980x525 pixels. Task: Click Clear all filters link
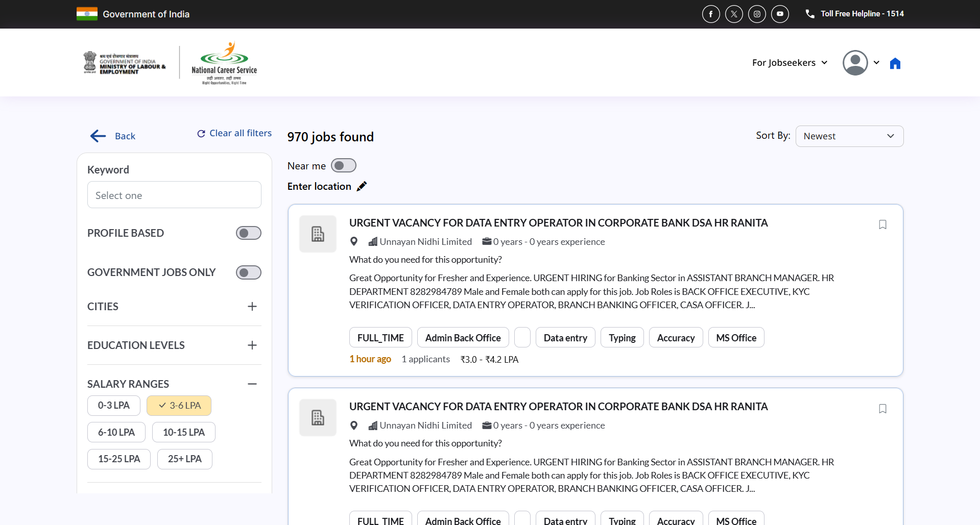[234, 133]
